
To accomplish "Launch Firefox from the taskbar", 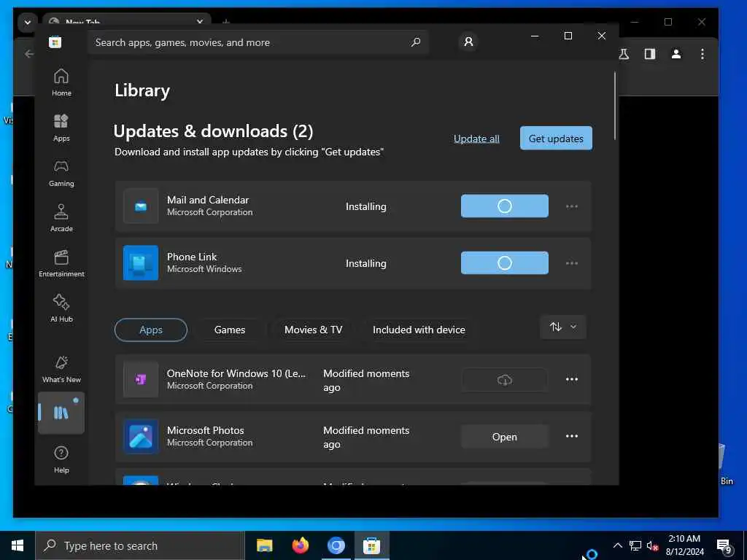I will (300, 545).
